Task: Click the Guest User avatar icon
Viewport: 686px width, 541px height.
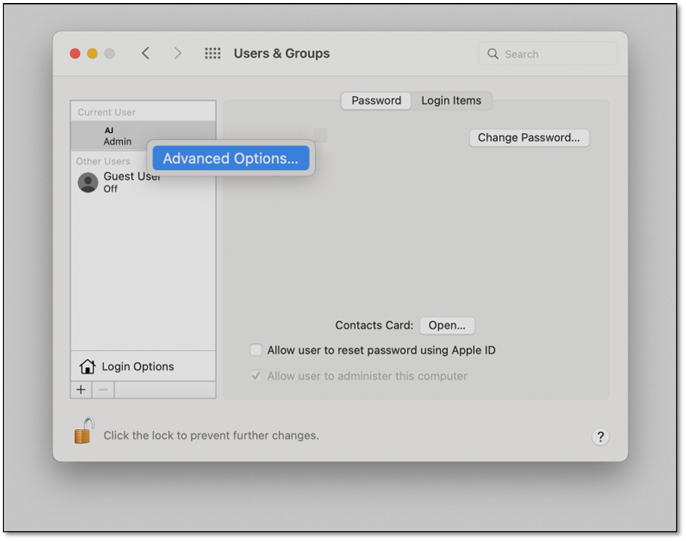Action: click(88, 182)
